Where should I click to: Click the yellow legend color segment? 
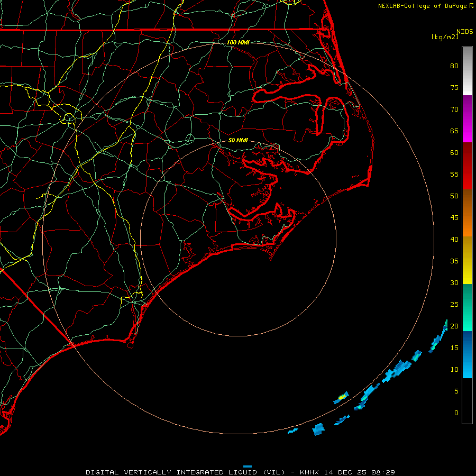(467, 260)
